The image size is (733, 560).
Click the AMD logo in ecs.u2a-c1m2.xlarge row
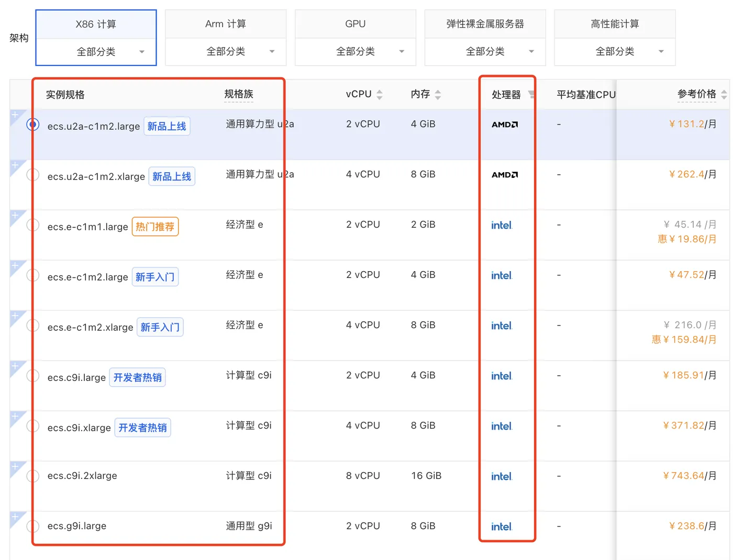[x=505, y=175]
